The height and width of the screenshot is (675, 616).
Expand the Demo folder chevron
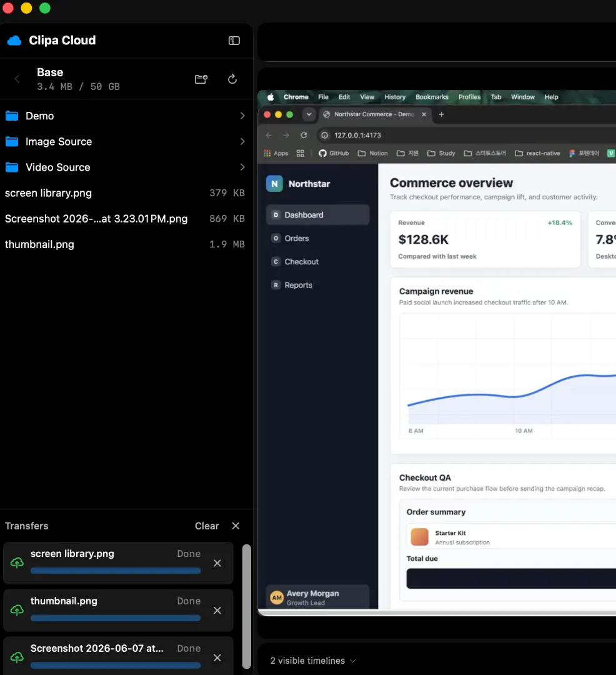click(242, 116)
